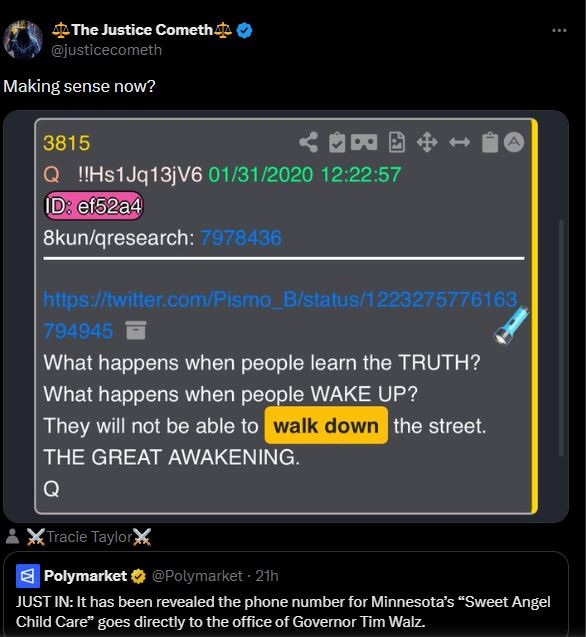Click the @justicecometh handle
Viewport: 586px width, 637px height.
pos(106,50)
